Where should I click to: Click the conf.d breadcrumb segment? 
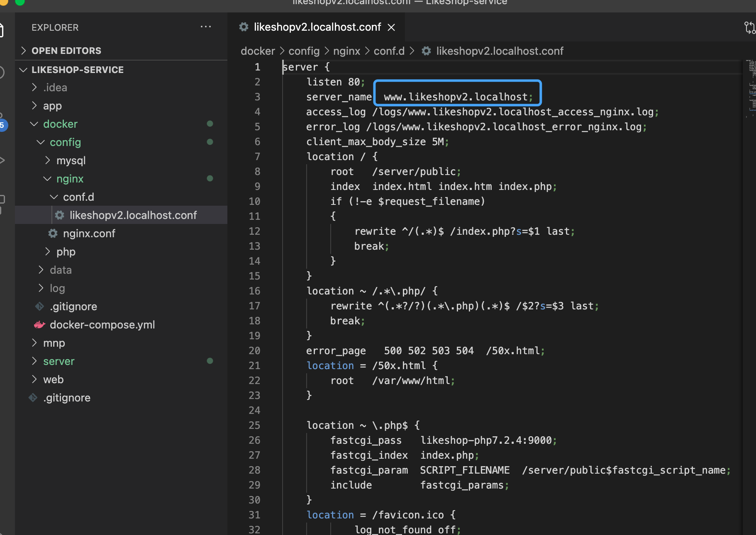coord(389,51)
